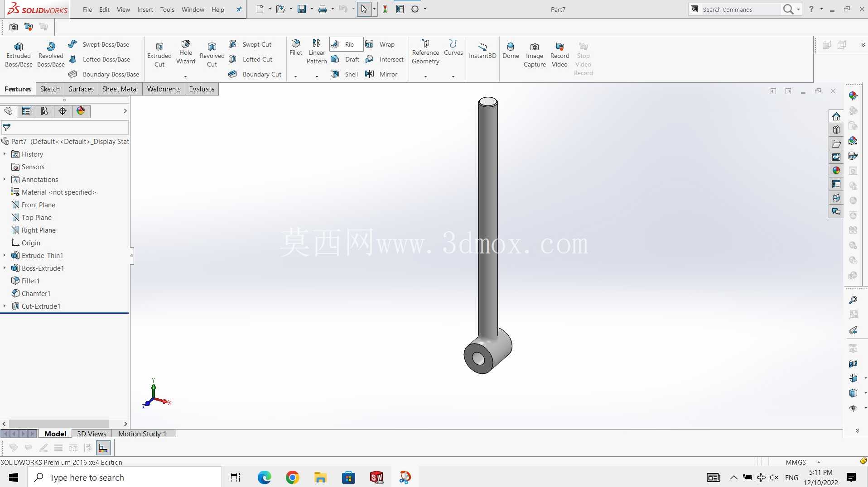Viewport: 868px width, 487px height.
Task: Select the Linear Pattern tool
Action: tap(317, 52)
